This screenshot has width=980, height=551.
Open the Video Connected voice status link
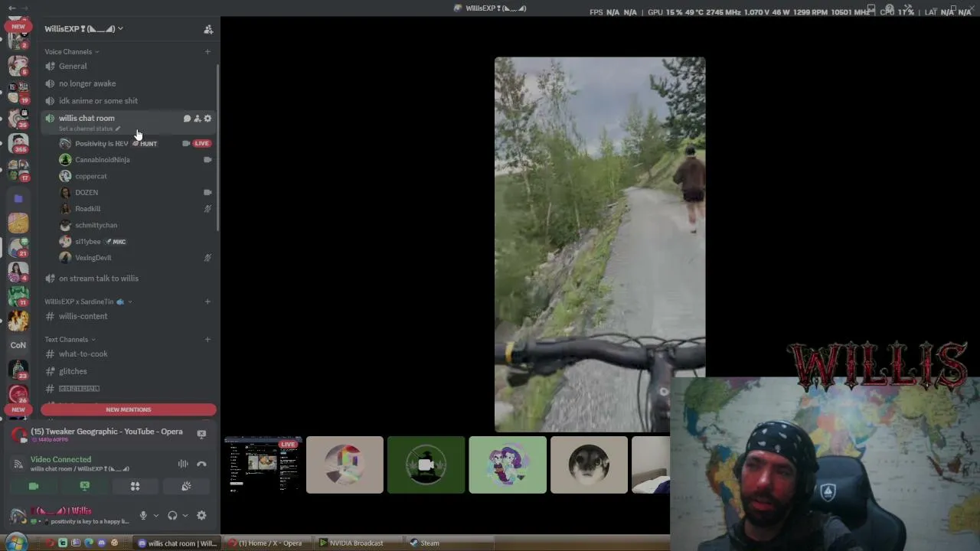coord(60,460)
